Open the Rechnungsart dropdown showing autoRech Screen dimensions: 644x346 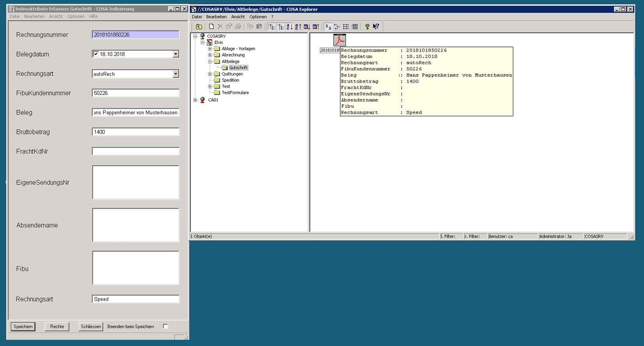pyautogui.click(x=174, y=73)
